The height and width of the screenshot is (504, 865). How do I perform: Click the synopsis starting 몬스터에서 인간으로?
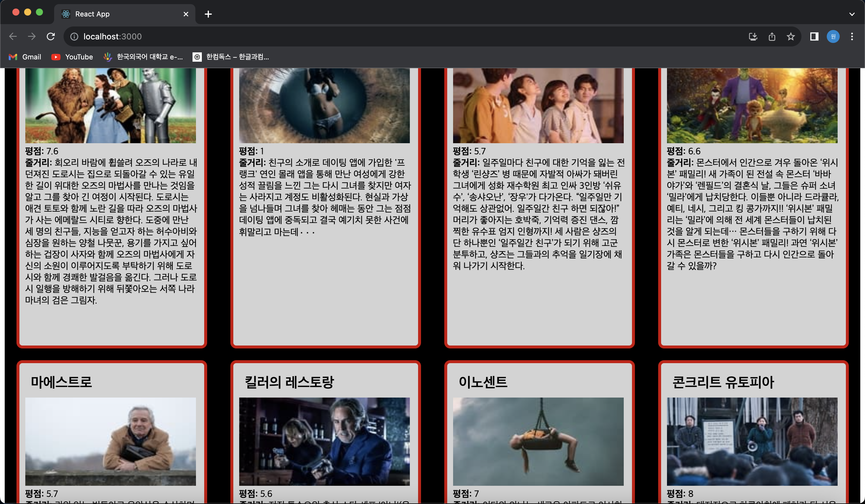pyautogui.click(x=752, y=214)
